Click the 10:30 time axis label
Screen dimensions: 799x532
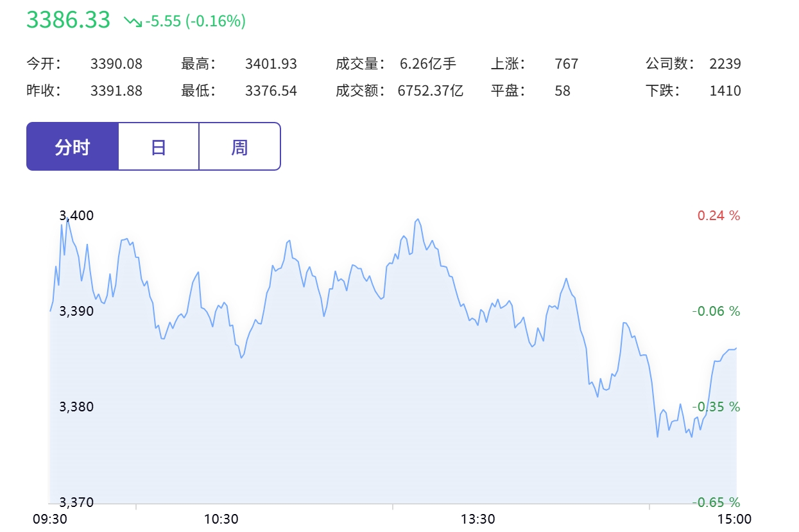click(x=221, y=519)
